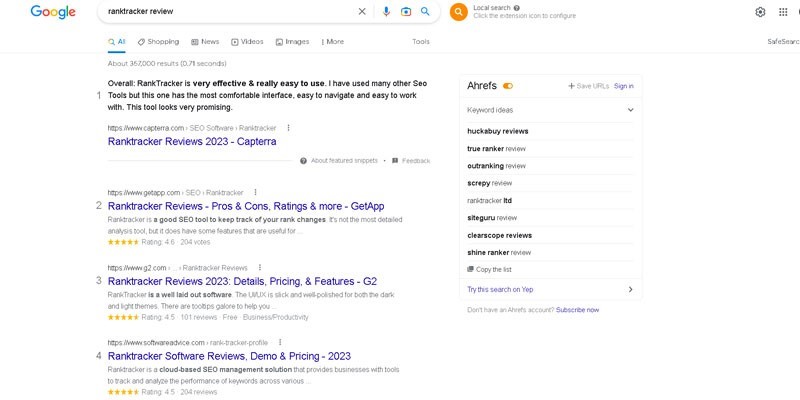Screen dimensions: 800x400
Task: Open three-dot menu for Capterra result
Action: pyautogui.click(x=288, y=128)
